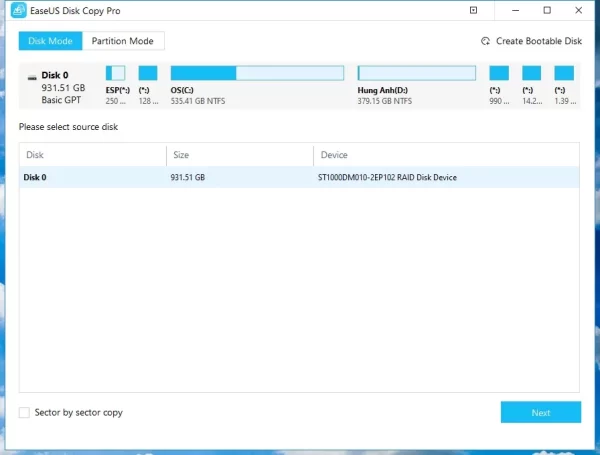Close the EaseUS Disk Copy window
Viewport: 600px width, 455px height.
coord(579,10)
